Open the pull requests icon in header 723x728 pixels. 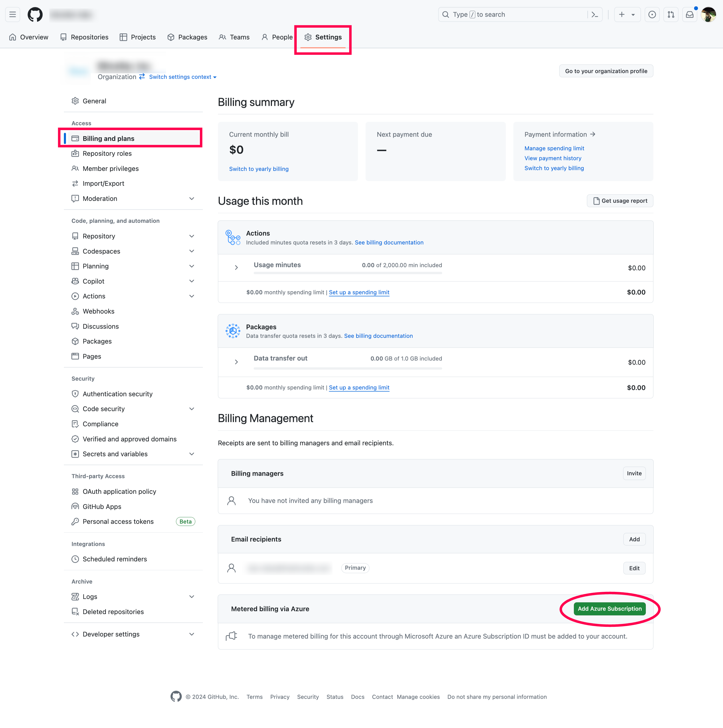click(x=671, y=15)
